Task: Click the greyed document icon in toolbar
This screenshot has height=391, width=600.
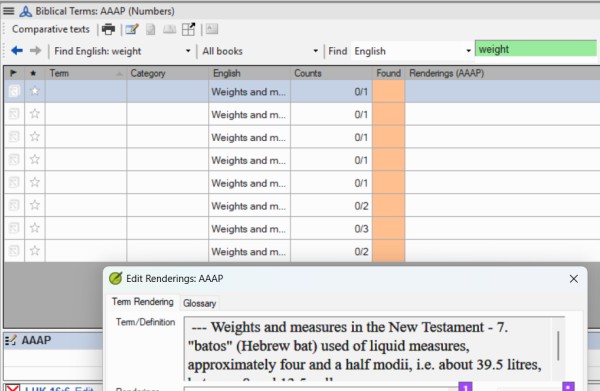Action: [151, 29]
